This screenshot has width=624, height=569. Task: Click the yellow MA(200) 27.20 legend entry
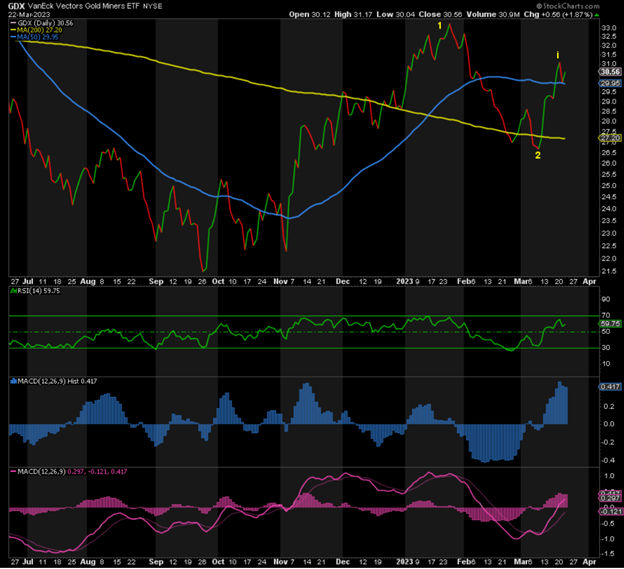[x=36, y=30]
